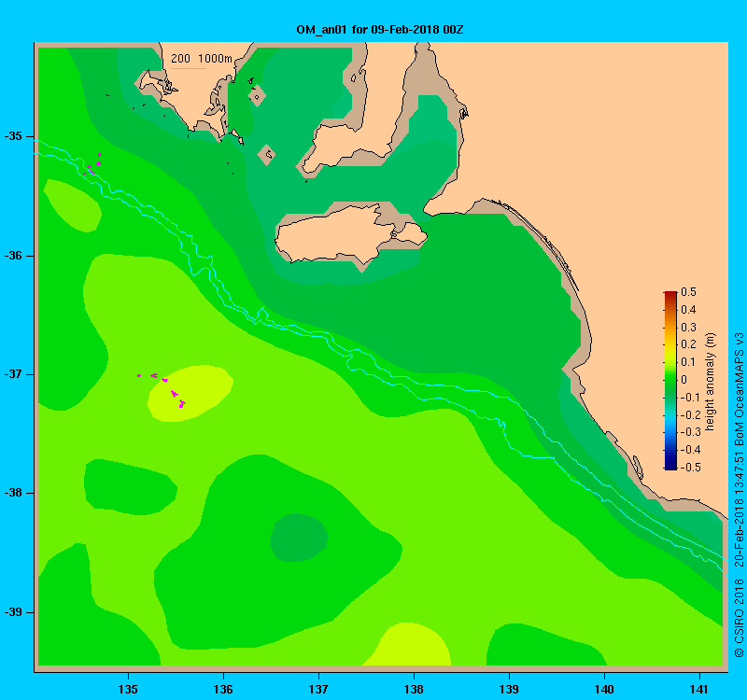This screenshot has height=700, width=747.
Task: Click the -36 latitude axis label
Action: coord(13,256)
